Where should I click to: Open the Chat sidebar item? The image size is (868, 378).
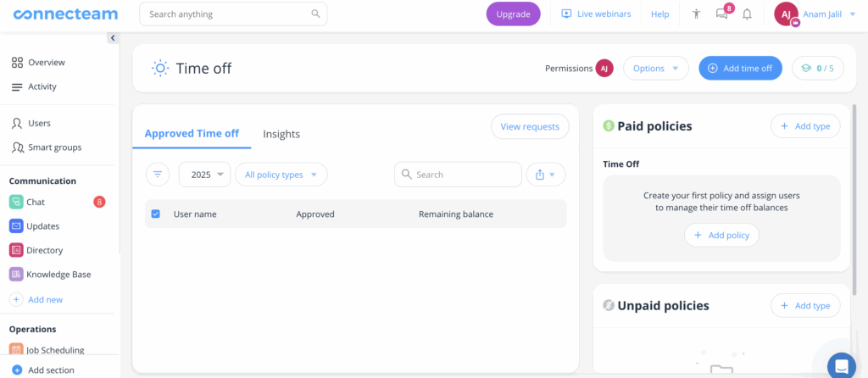36,203
